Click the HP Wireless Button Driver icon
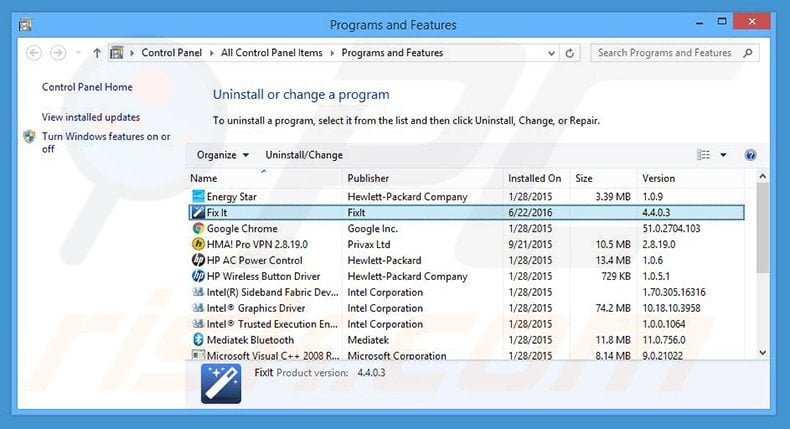The height and width of the screenshot is (429, 790). click(199, 276)
